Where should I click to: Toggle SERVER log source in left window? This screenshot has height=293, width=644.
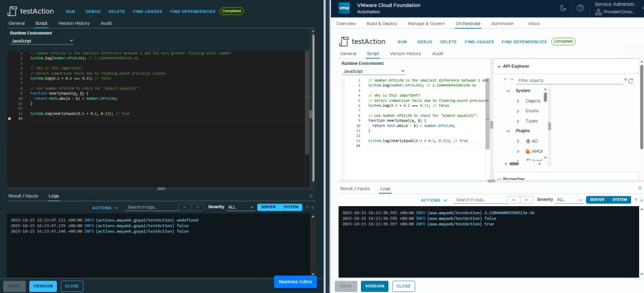click(268, 207)
